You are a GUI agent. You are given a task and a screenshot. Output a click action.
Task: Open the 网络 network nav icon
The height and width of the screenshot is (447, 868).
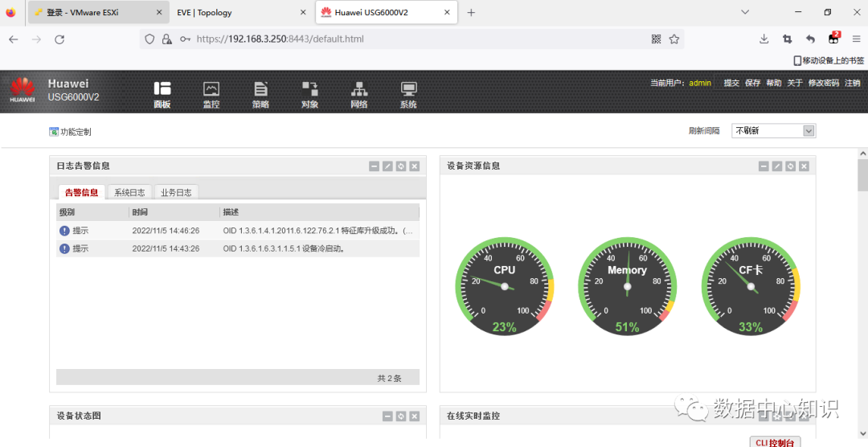(x=359, y=94)
